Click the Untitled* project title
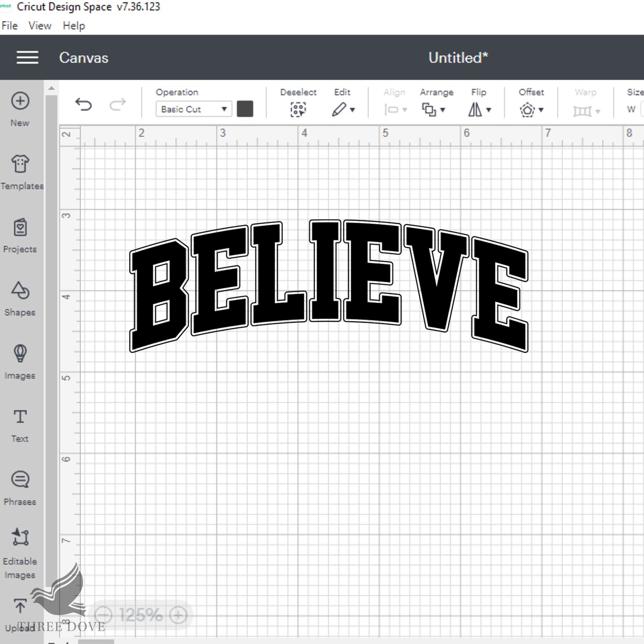Viewport: 644px width, 644px height. [x=458, y=57]
